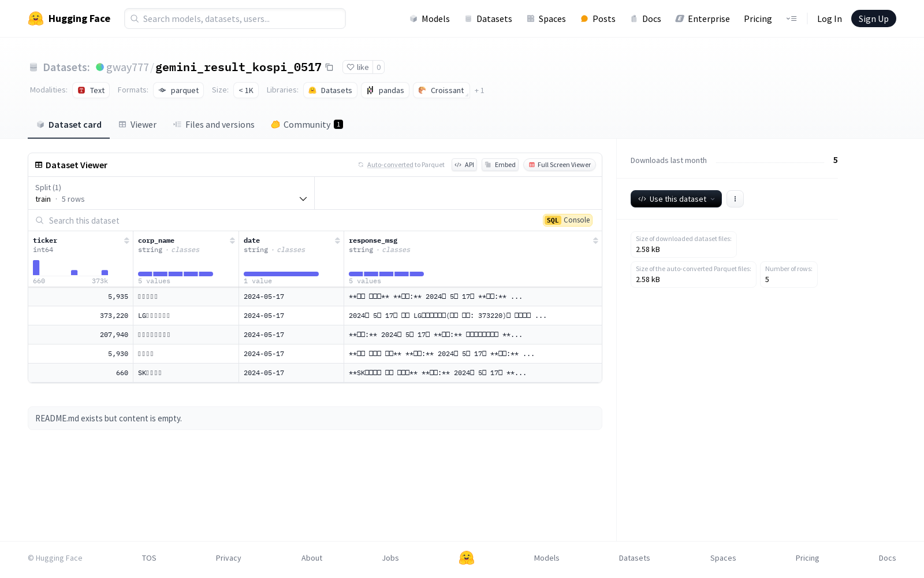This screenshot has height=578, width=924.
Task: Go to Datasets in the top navigation
Action: click(489, 18)
